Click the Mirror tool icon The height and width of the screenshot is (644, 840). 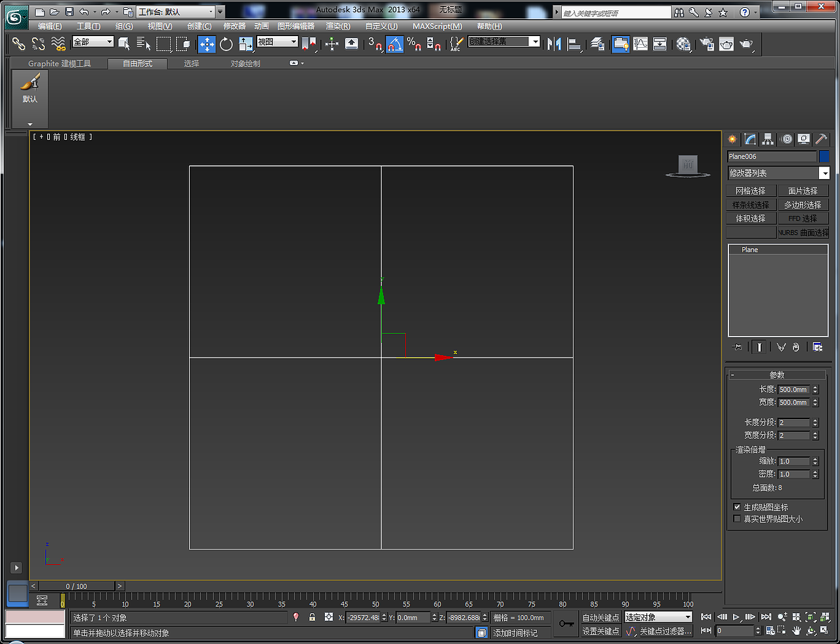pos(555,44)
